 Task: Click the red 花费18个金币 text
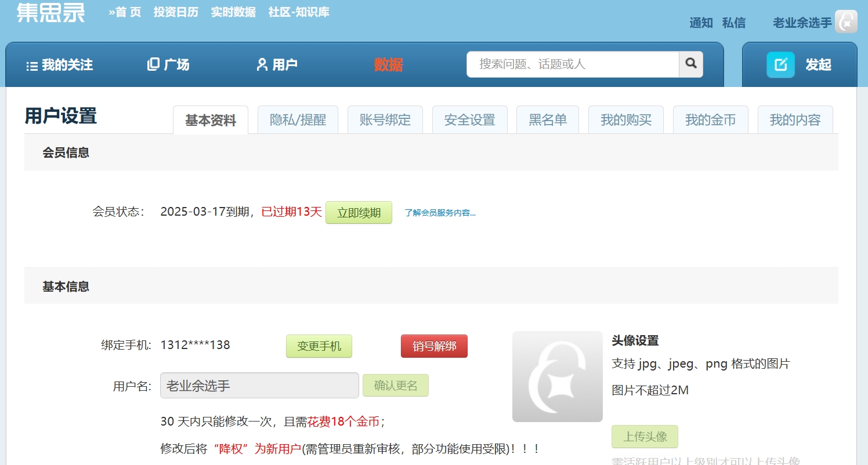coord(343,422)
